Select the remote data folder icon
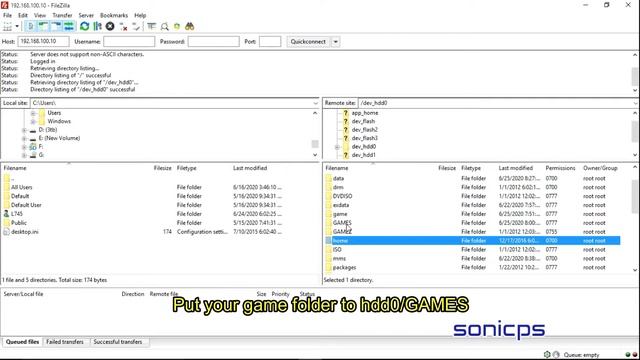The image size is (640, 360). [329, 178]
